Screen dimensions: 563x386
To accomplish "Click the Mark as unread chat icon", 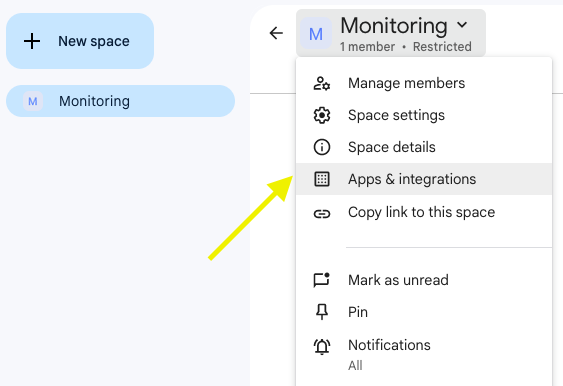I will pyautogui.click(x=322, y=280).
